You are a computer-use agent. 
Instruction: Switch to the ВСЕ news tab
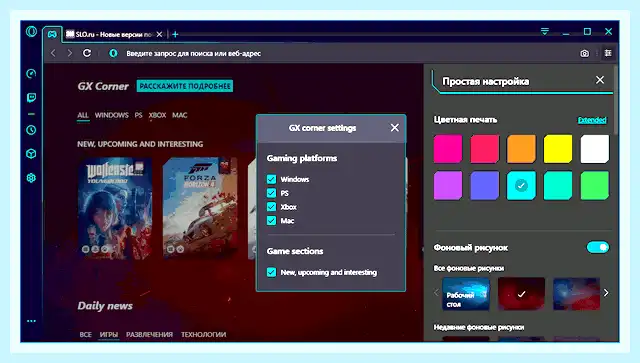tap(85, 334)
